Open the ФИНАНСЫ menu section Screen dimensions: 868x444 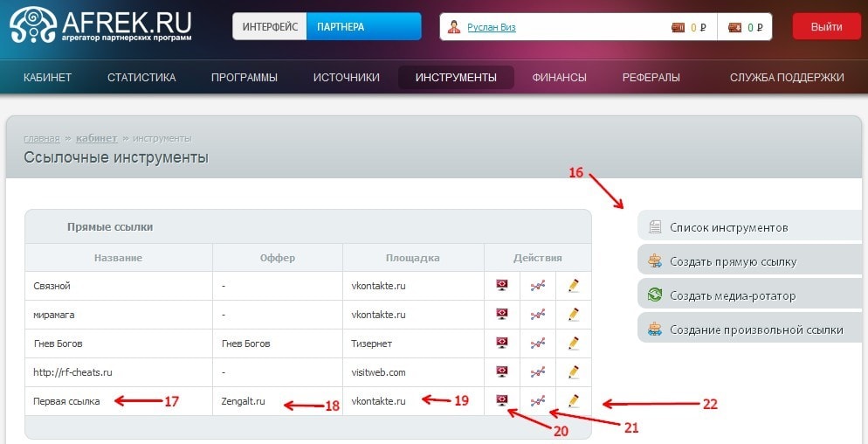coord(559,78)
